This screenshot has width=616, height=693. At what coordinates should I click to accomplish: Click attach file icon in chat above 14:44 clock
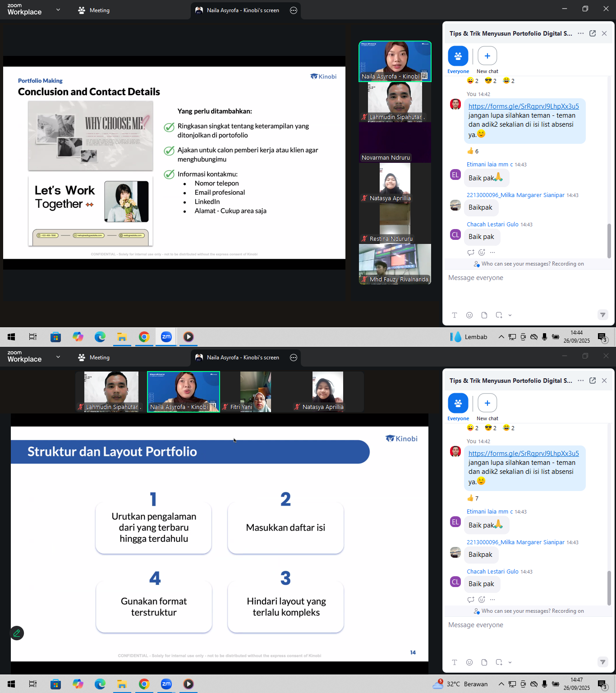(484, 315)
